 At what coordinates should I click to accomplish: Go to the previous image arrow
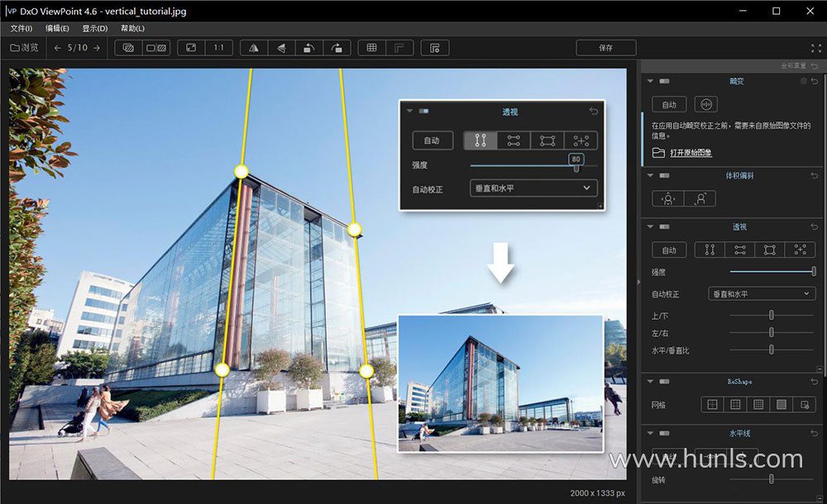[58, 48]
